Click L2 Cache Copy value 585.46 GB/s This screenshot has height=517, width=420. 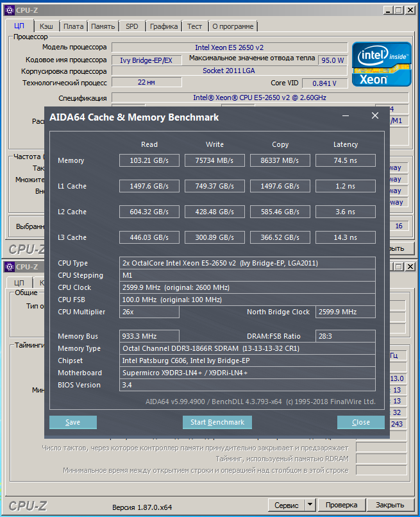tap(280, 212)
